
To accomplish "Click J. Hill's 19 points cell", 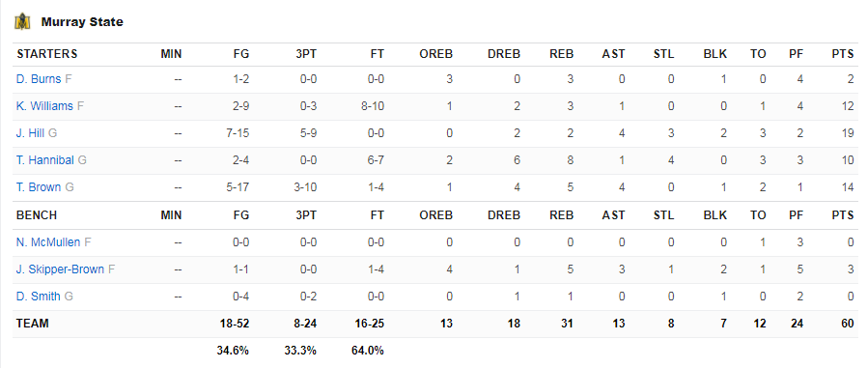I will click(848, 133).
